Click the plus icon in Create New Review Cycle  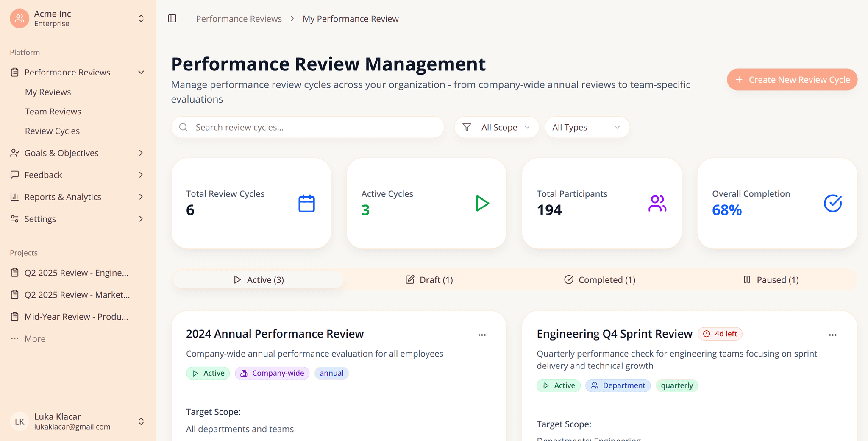(739, 80)
